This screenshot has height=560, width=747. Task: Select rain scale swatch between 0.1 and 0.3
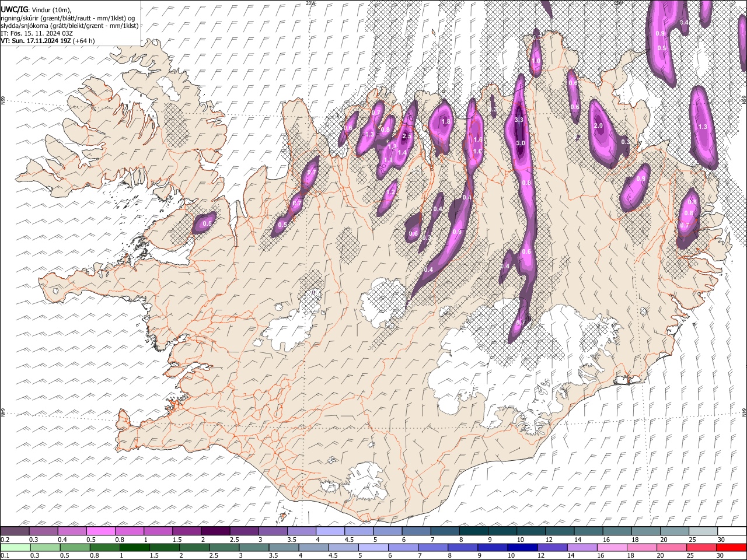[x=15, y=547]
